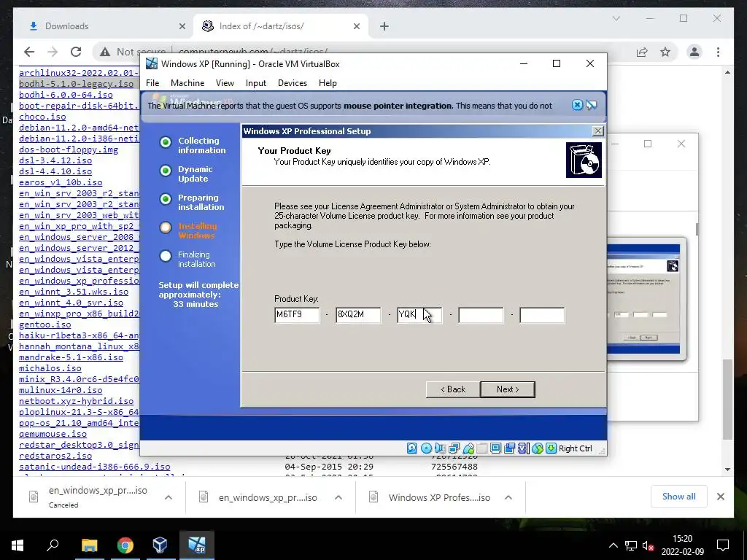
Task: Open the VirtualBox File menu
Action: (x=152, y=83)
